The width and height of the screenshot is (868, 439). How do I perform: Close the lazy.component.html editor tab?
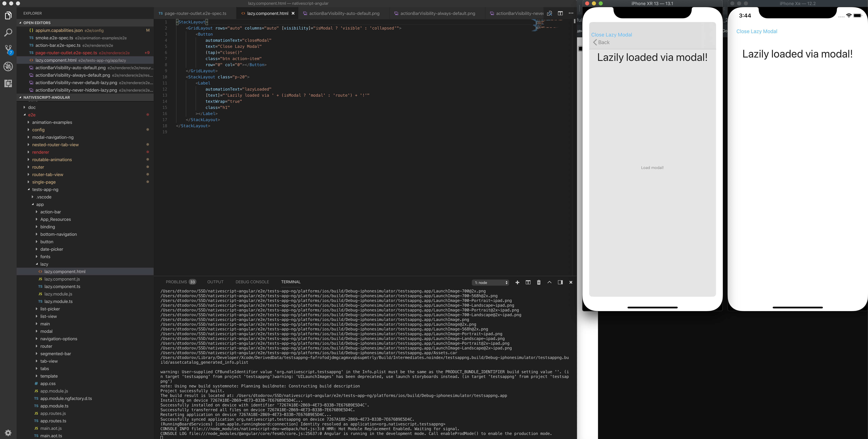tap(293, 13)
